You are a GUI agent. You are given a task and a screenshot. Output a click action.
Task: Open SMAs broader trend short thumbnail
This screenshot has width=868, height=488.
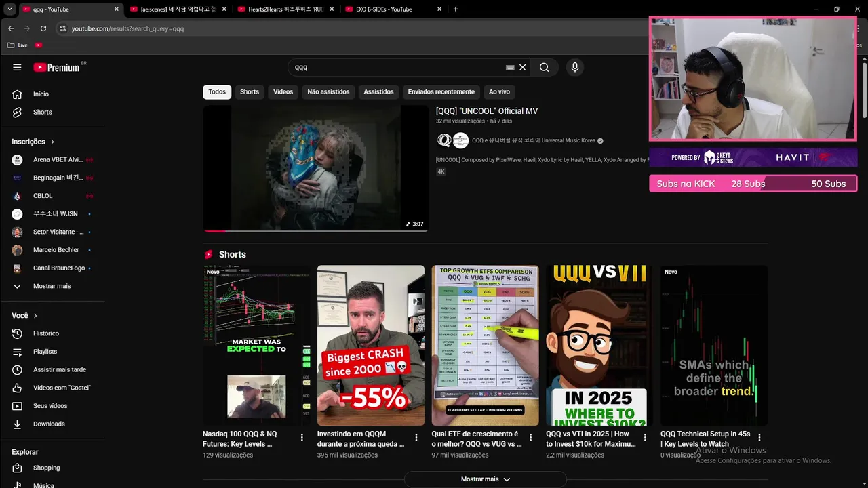coord(714,346)
